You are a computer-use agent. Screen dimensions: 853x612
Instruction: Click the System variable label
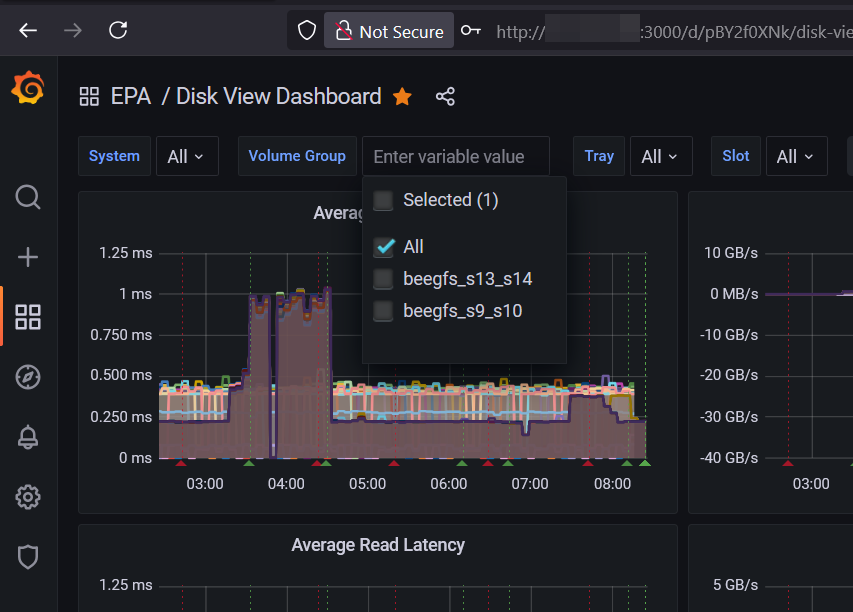click(x=114, y=156)
